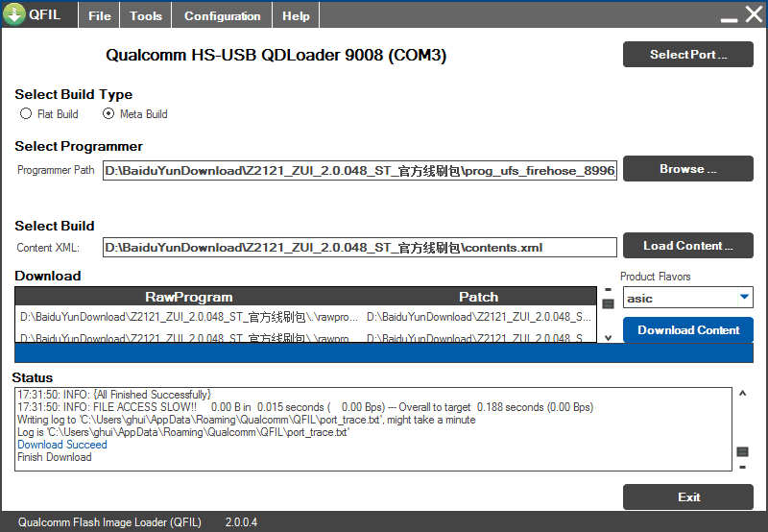Viewport: 768px width, 532px height.
Task: Click the 'FILE ACCESS SLOW' log line
Action: coord(305,407)
